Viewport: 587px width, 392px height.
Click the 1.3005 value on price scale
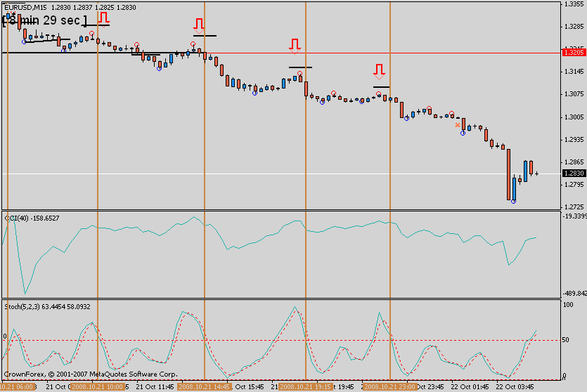(574, 117)
